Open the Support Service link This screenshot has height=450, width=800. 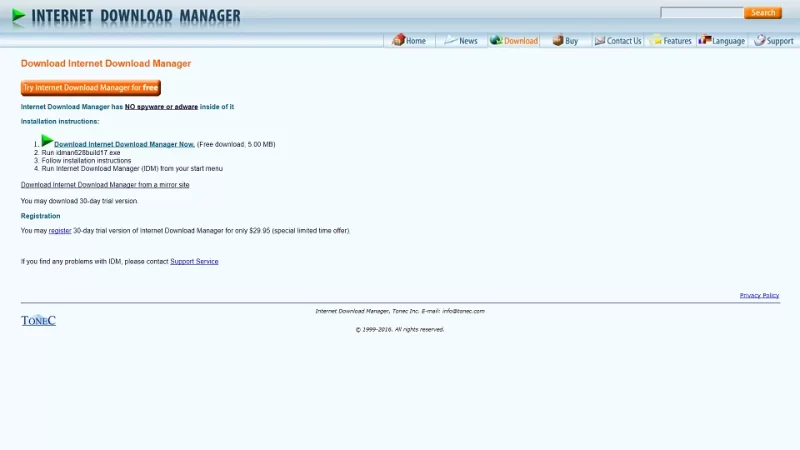tap(194, 261)
